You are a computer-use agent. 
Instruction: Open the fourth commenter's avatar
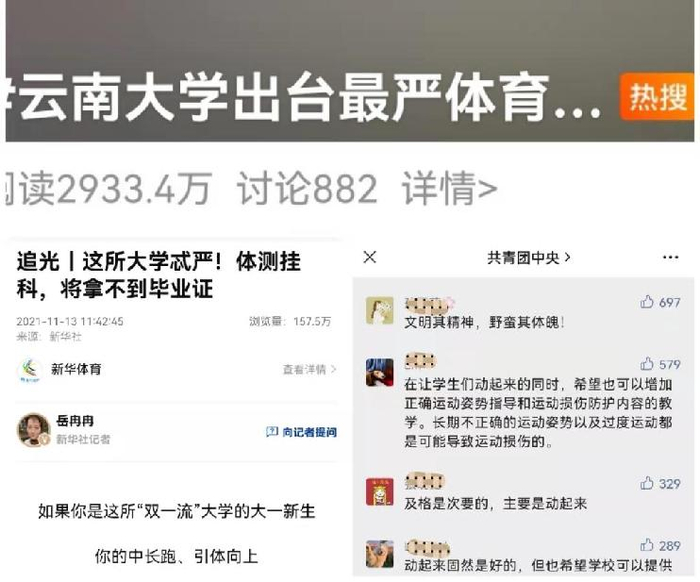(379, 553)
